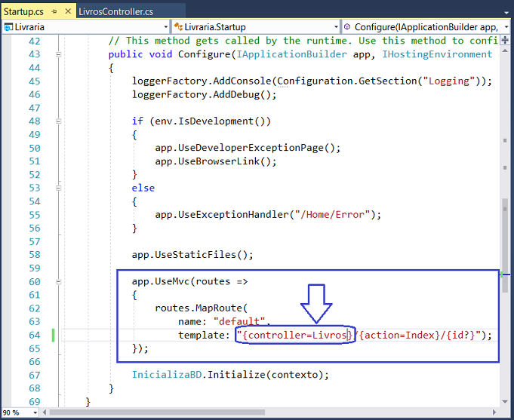The width and height of the screenshot is (514, 420).
Task: Close the Startup.cs tab
Action: [x=68, y=11]
